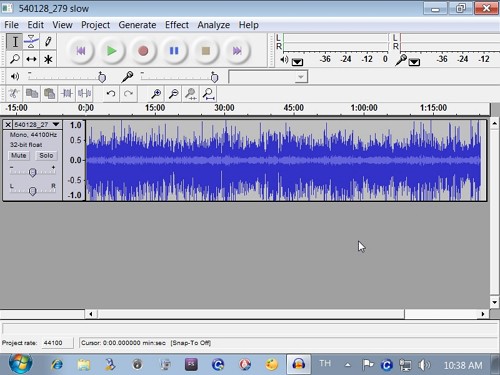500x375 pixels.
Task: Click the Copy icon in edit toolbar
Action: point(32,94)
